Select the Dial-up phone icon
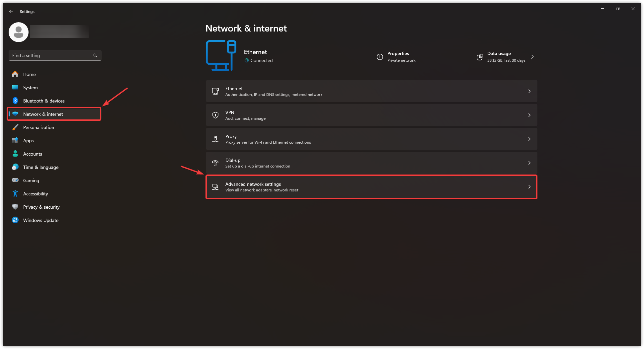This screenshot has height=349, width=644. pyautogui.click(x=215, y=163)
